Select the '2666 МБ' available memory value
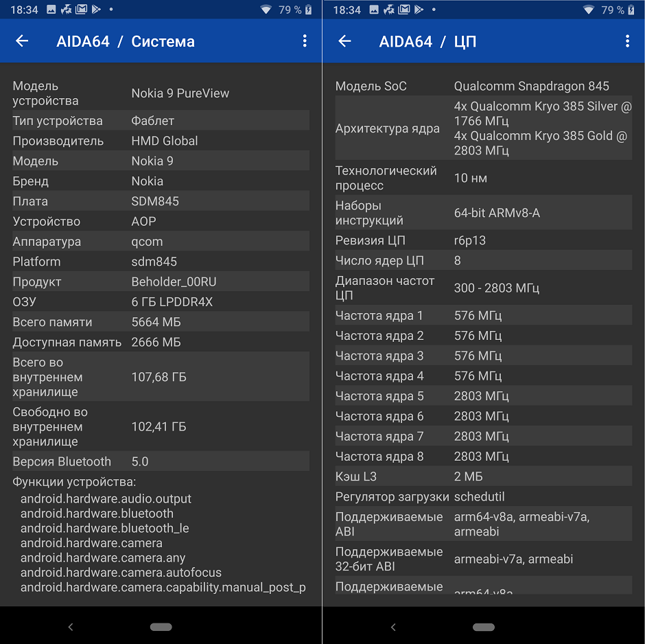Screen dimensions: 645x644 click(x=156, y=343)
